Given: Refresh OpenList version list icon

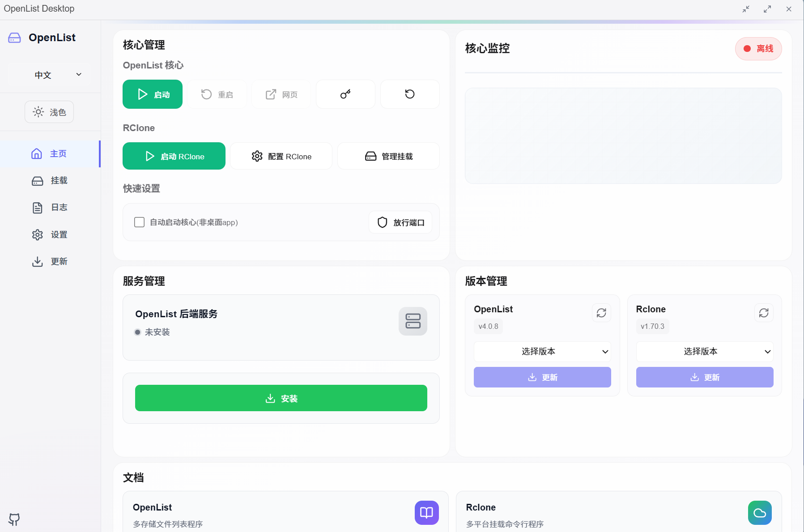Looking at the screenshot, I should 601,313.
